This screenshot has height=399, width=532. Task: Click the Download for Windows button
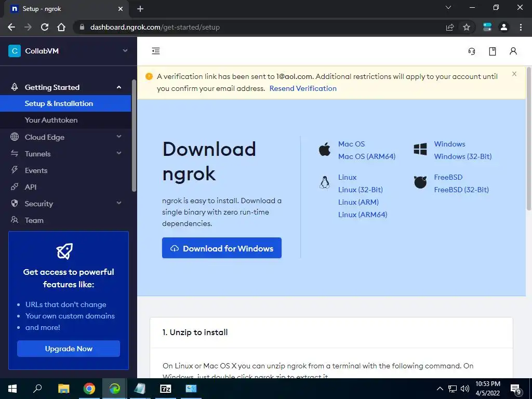click(222, 248)
